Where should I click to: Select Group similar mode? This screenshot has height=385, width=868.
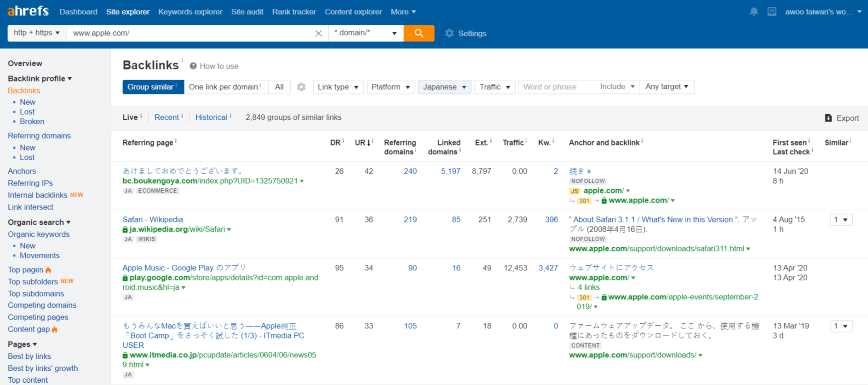pos(153,87)
